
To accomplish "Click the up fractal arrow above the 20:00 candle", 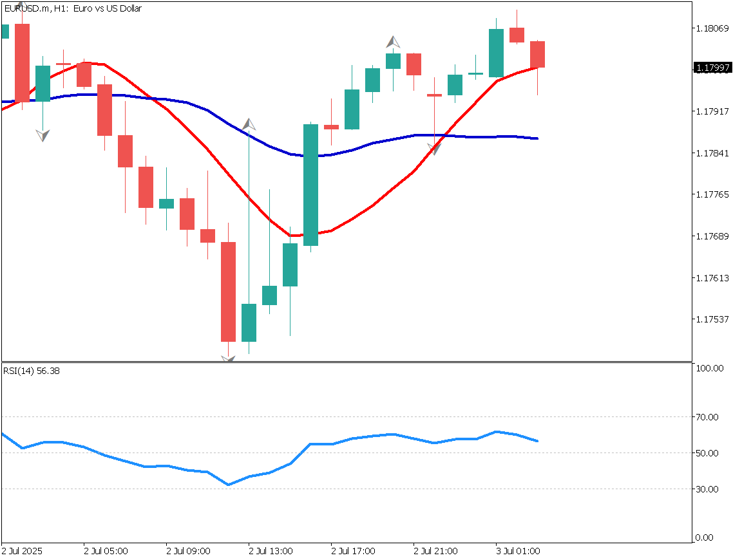I will point(393,42).
